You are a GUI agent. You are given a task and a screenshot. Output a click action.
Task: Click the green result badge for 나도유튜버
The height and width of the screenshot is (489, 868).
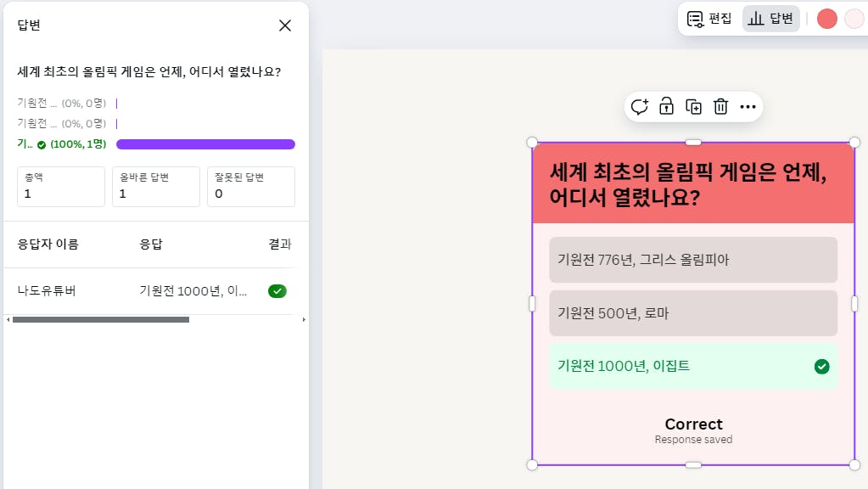[277, 291]
